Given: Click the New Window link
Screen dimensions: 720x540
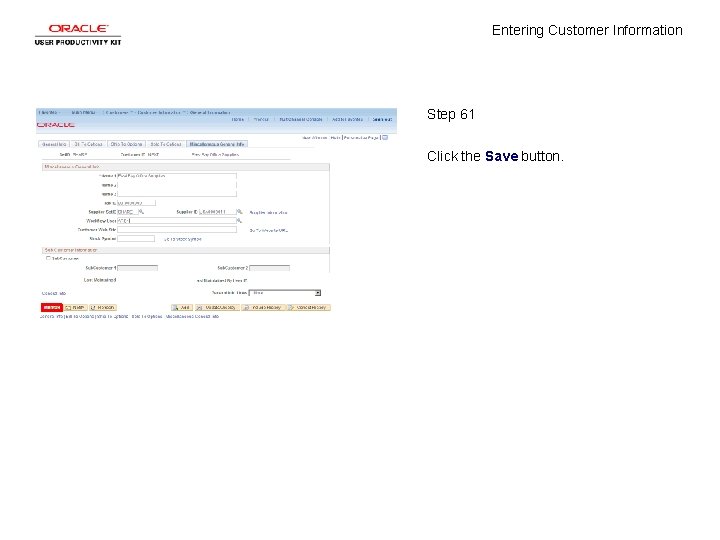Looking at the screenshot, I should pyautogui.click(x=315, y=138).
